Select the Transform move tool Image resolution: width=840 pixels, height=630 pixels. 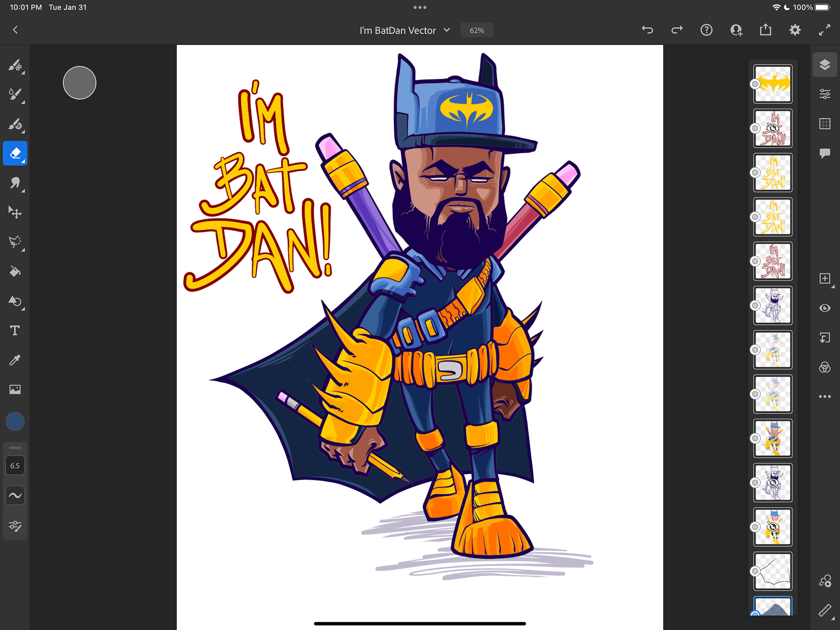[15, 212]
